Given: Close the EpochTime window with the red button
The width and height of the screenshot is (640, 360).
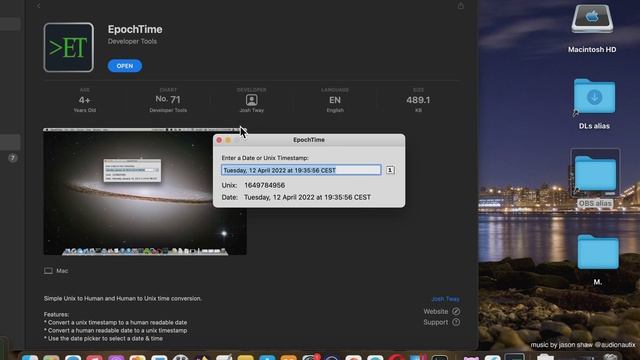Looking at the screenshot, I should pyautogui.click(x=219, y=140).
